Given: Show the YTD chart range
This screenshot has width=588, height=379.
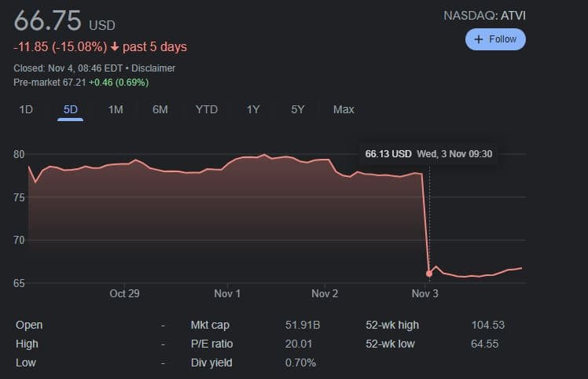Looking at the screenshot, I should click(x=206, y=109).
